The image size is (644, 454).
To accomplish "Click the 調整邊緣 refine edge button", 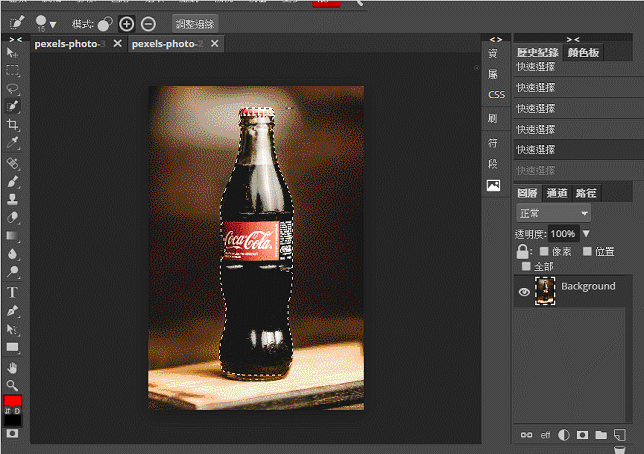I will click(195, 24).
